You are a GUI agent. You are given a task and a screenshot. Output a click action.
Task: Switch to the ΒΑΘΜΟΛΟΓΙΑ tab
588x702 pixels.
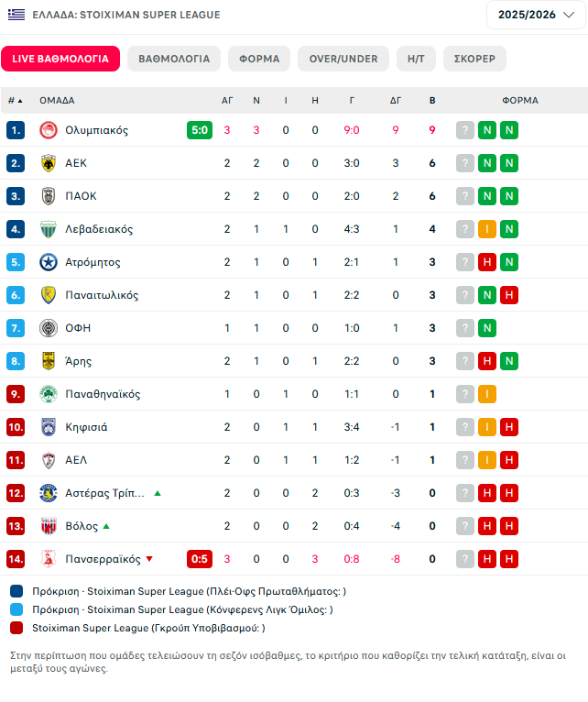pyautogui.click(x=174, y=59)
